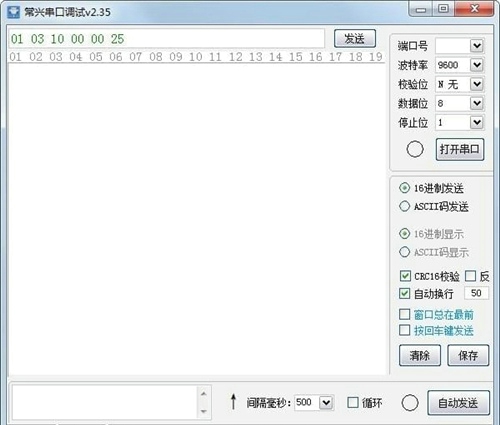Click the stop bits value 1

click(x=440, y=122)
